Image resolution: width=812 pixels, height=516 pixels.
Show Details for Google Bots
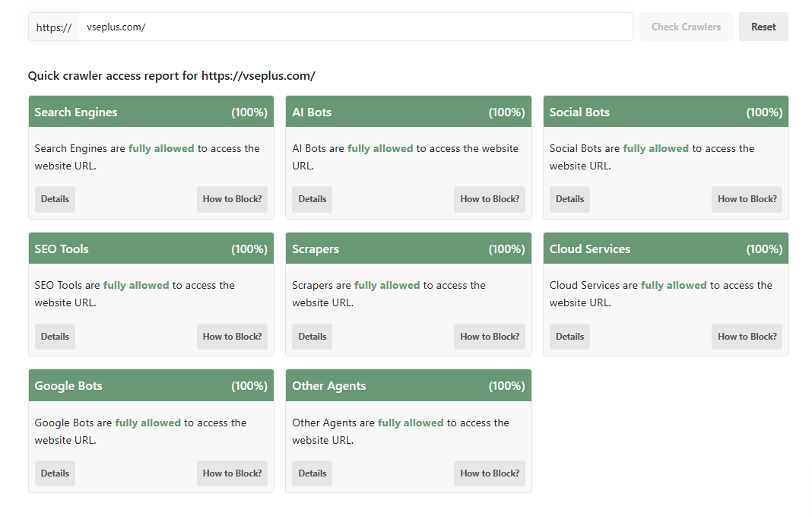[x=55, y=473]
